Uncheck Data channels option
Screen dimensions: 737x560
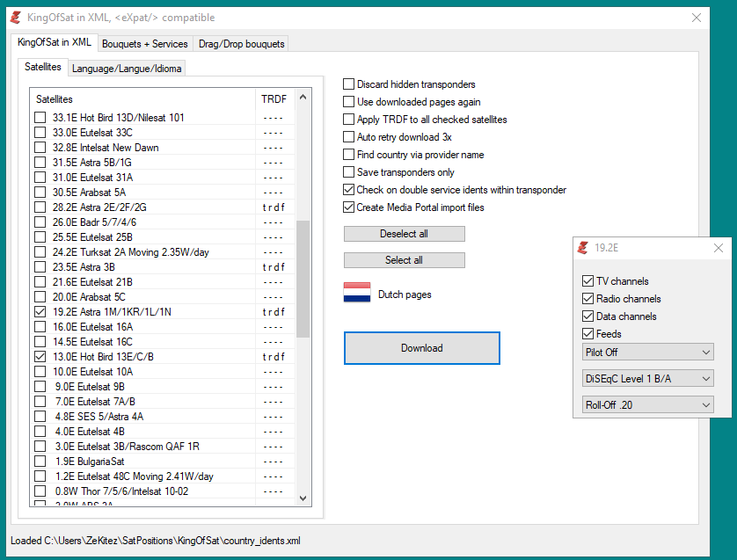pyautogui.click(x=587, y=316)
